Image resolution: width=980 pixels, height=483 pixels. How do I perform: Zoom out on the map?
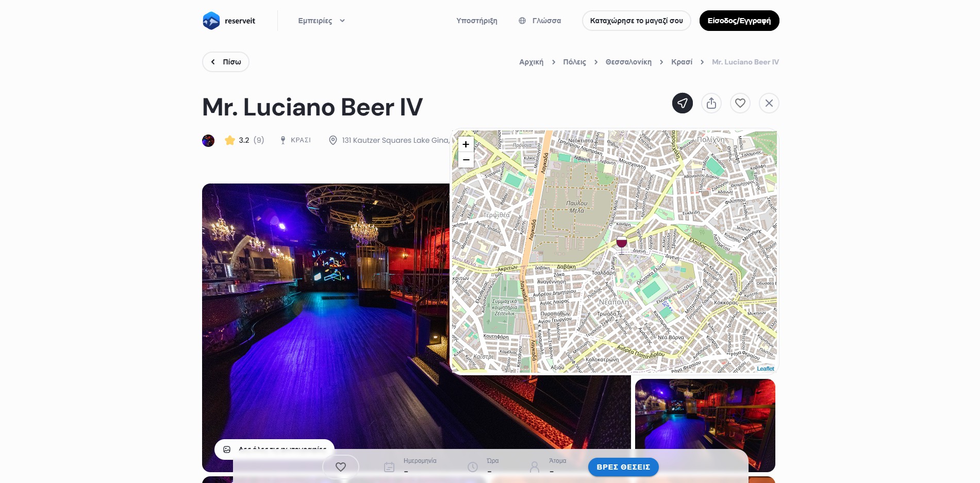(x=466, y=160)
